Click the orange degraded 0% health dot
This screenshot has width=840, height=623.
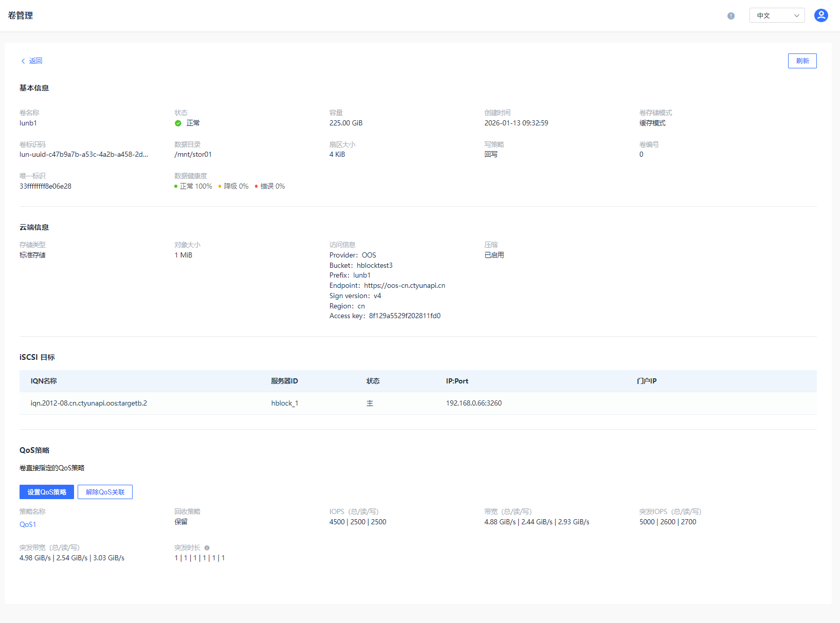[x=220, y=187]
